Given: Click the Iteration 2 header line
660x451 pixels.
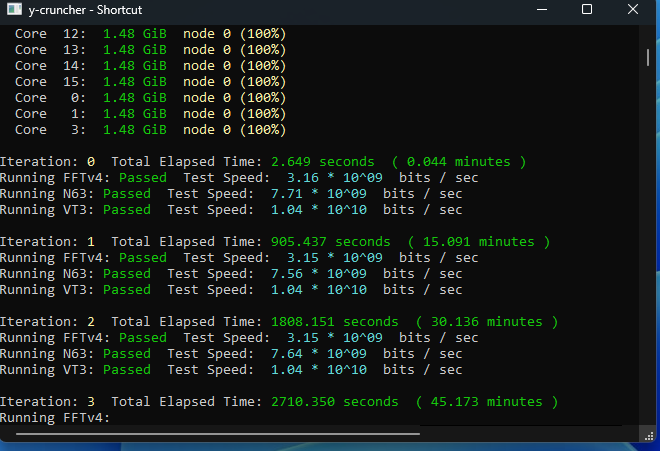Looking at the screenshot, I should pos(277,322).
